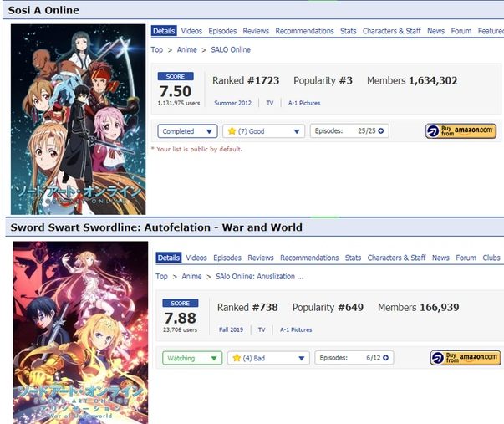Click the A-1 Pictures studio link in the bottom entry
504x424 pixels.
coord(296,329)
